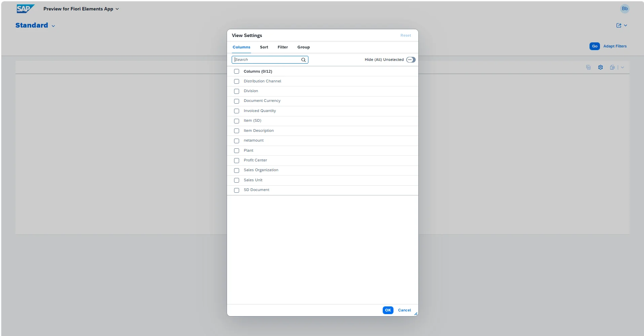
Task: Open Adapt Filters
Action: tap(615, 46)
